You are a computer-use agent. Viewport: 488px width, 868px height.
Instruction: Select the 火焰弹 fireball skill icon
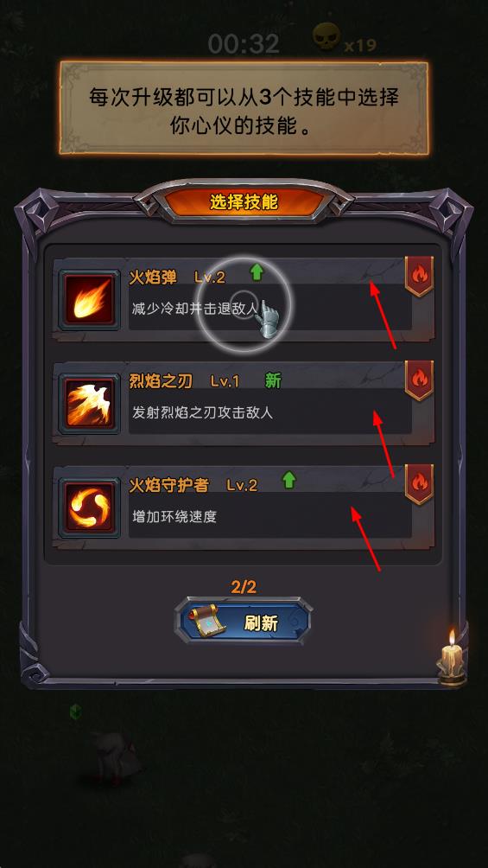[x=89, y=300]
